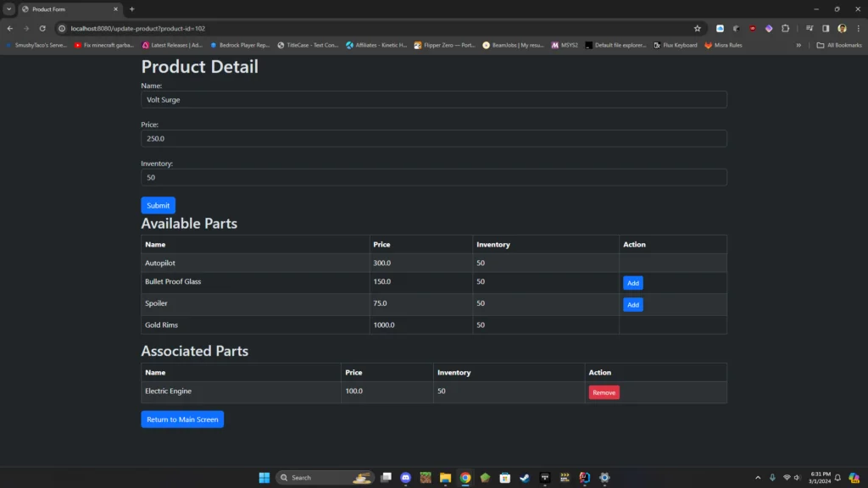Bookmark this page with the star icon
This screenshot has height=488, width=868.
pyautogui.click(x=697, y=28)
